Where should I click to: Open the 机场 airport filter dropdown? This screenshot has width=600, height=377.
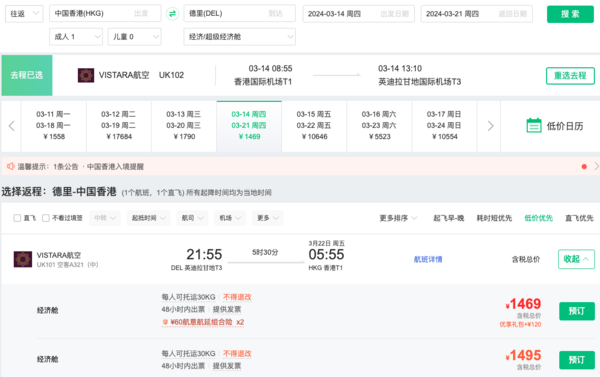click(230, 218)
